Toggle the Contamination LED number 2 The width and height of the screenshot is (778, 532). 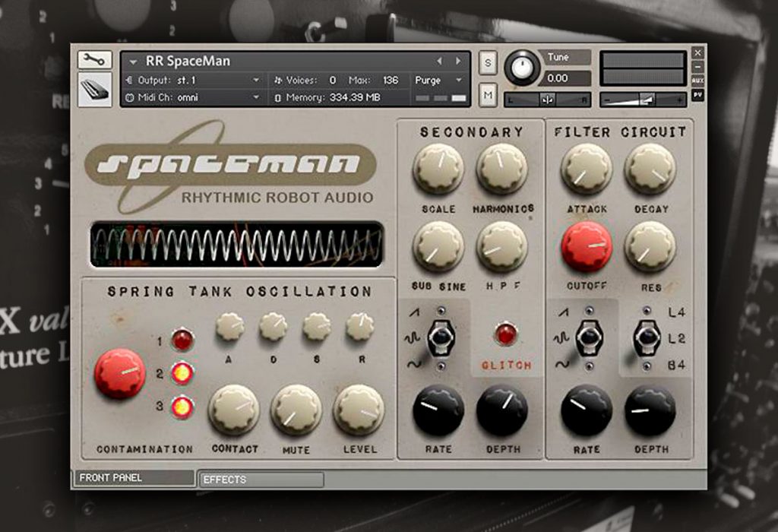click(182, 373)
